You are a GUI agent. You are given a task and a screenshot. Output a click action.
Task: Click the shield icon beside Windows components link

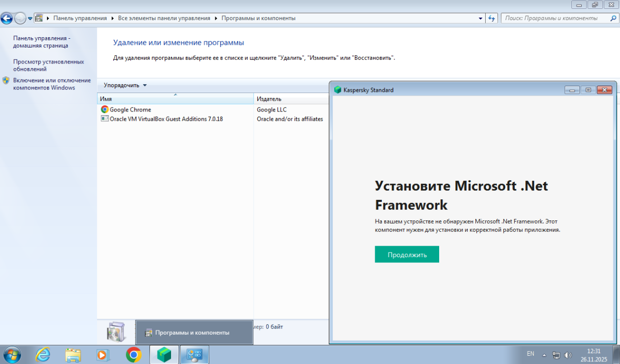[x=6, y=81]
